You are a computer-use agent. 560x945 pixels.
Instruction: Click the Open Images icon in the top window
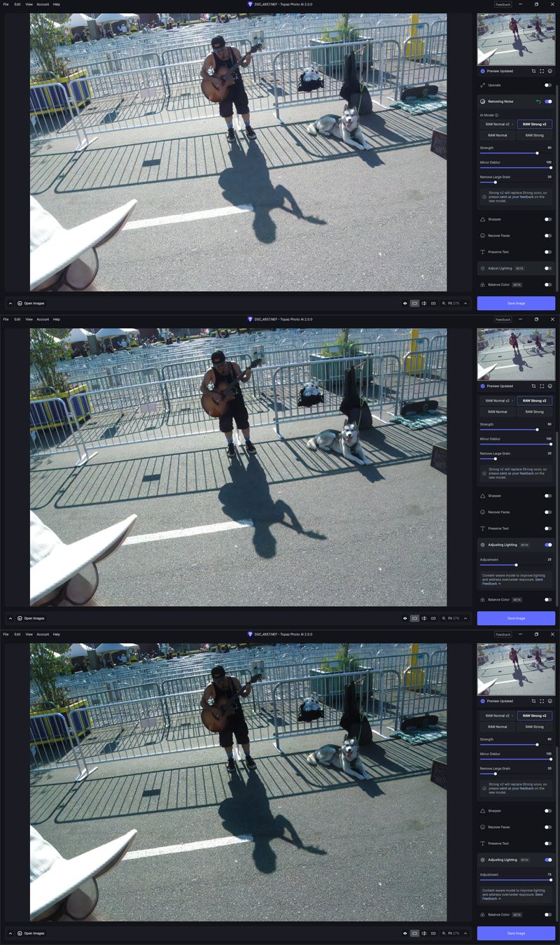coord(20,303)
